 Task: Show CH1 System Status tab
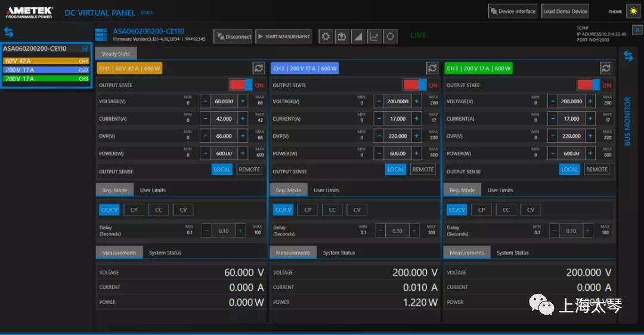tap(165, 253)
